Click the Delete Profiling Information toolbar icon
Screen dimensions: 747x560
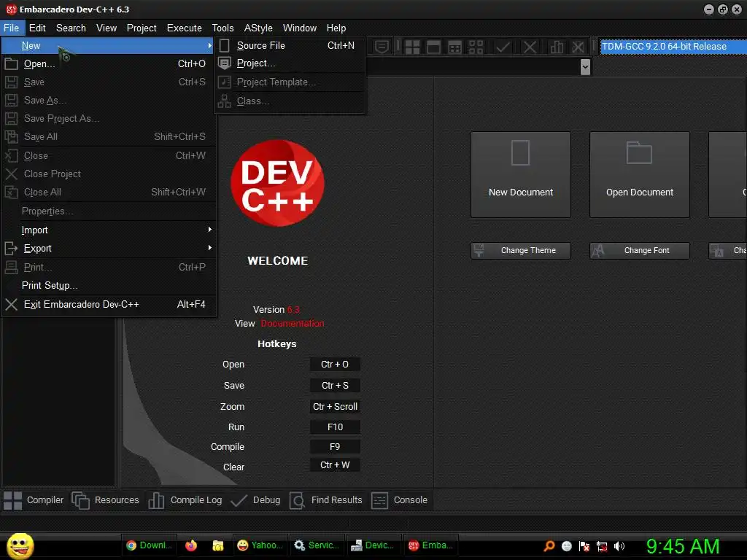coord(578,47)
